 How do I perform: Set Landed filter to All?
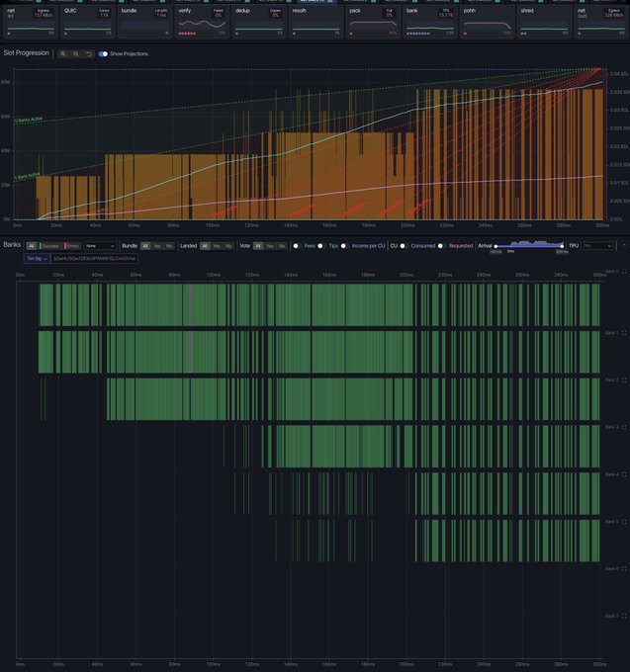[205, 246]
